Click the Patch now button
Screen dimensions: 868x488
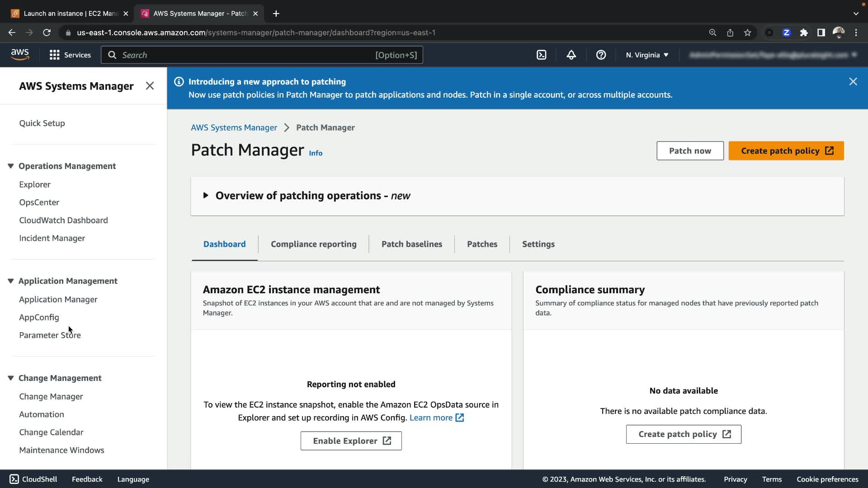[689, 151]
